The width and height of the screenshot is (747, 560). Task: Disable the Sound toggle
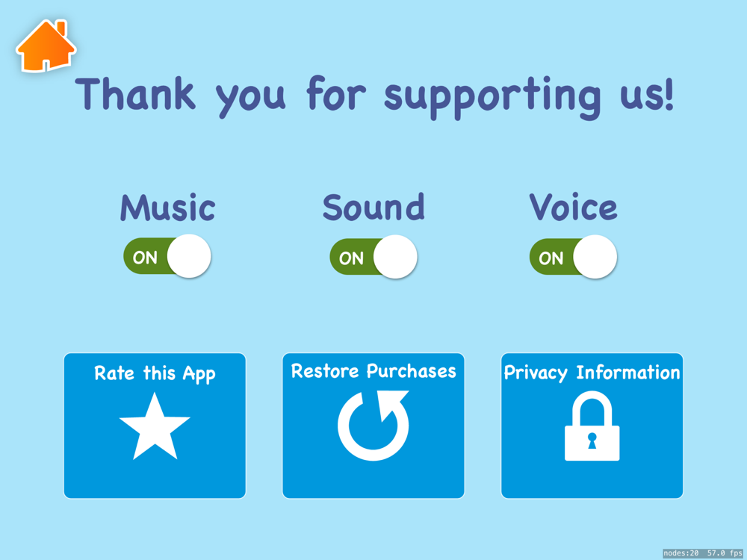tap(373, 257)
